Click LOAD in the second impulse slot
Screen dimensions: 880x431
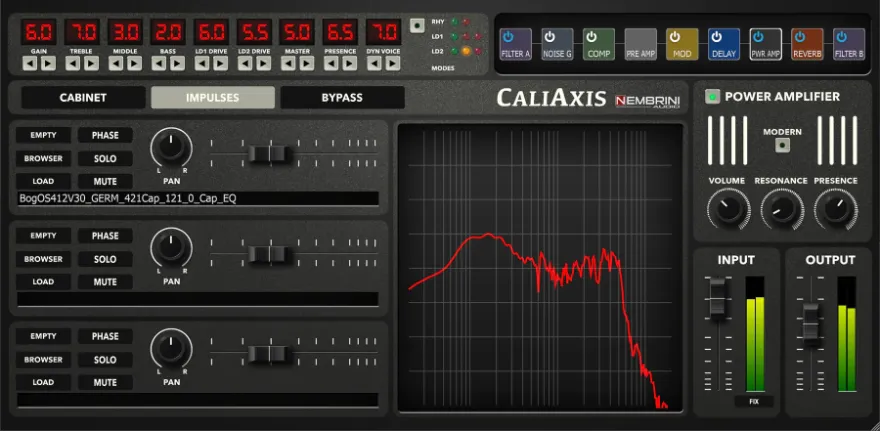[43, 282]
